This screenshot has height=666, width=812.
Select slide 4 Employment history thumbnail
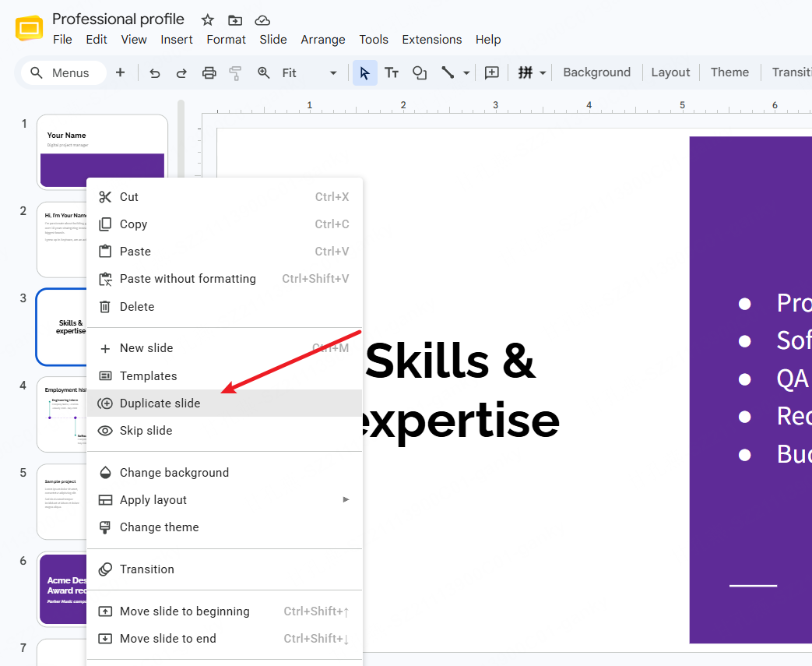61,414
